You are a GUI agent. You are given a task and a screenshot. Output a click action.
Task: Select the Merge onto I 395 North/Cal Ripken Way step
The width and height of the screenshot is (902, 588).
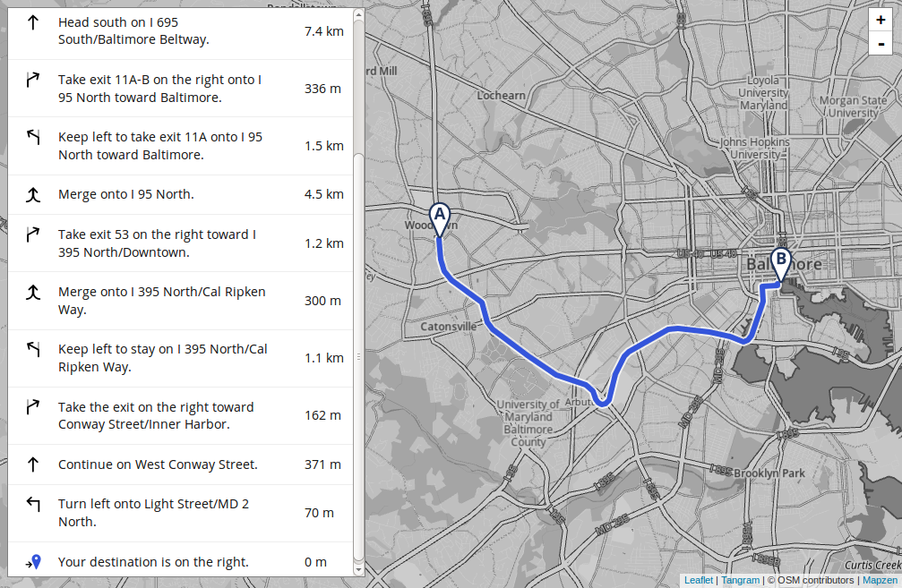[x=180, y=301]
